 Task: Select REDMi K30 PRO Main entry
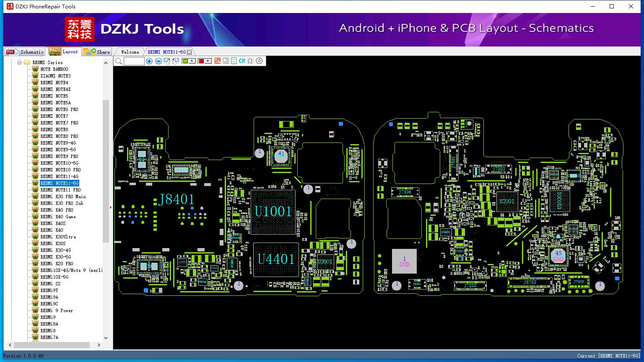63,197
